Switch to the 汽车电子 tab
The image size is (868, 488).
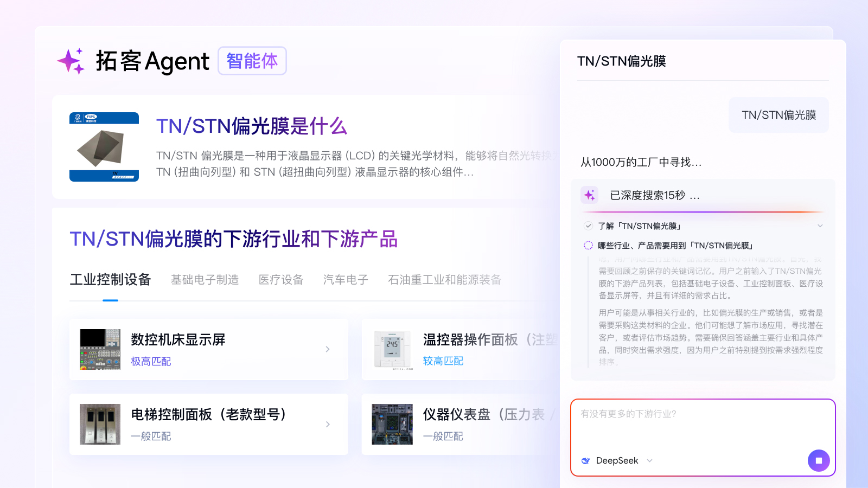pyautogui.click(x=346, y=280)
